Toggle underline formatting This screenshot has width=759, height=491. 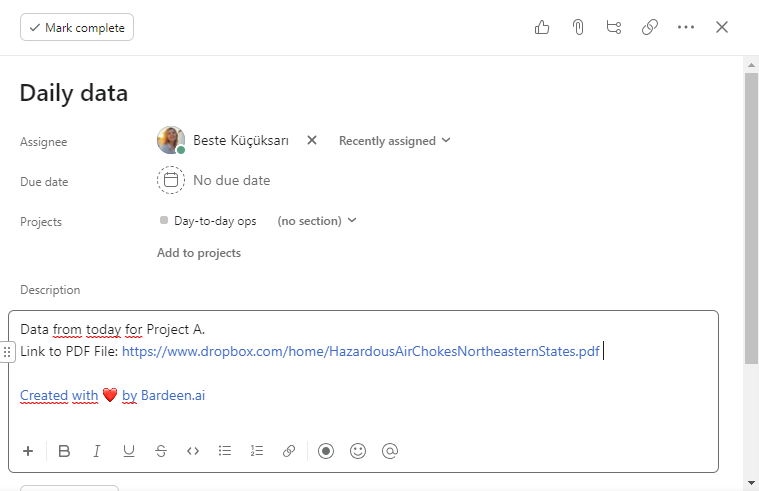coord(128,451)
